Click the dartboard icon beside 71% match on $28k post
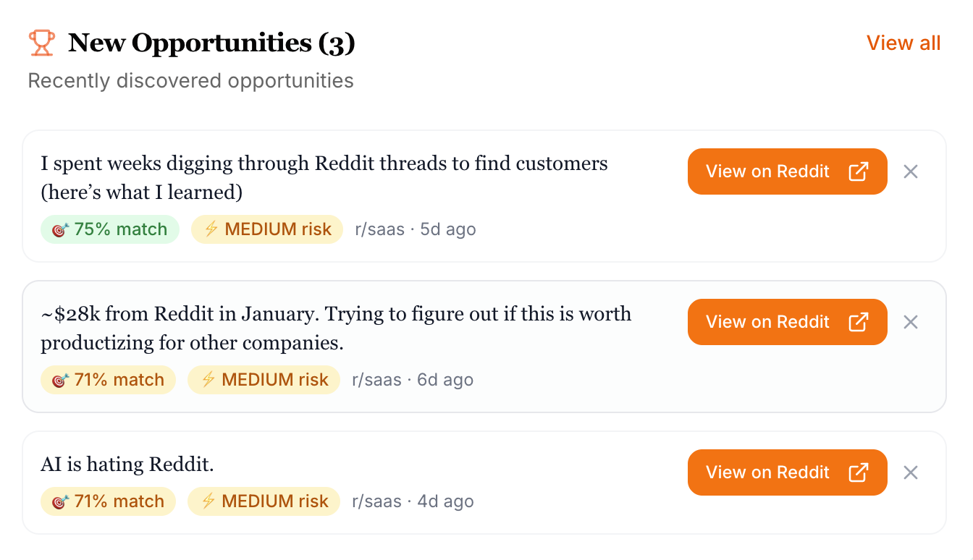Screen dimensions: 973x560 (x=58, y=379)
